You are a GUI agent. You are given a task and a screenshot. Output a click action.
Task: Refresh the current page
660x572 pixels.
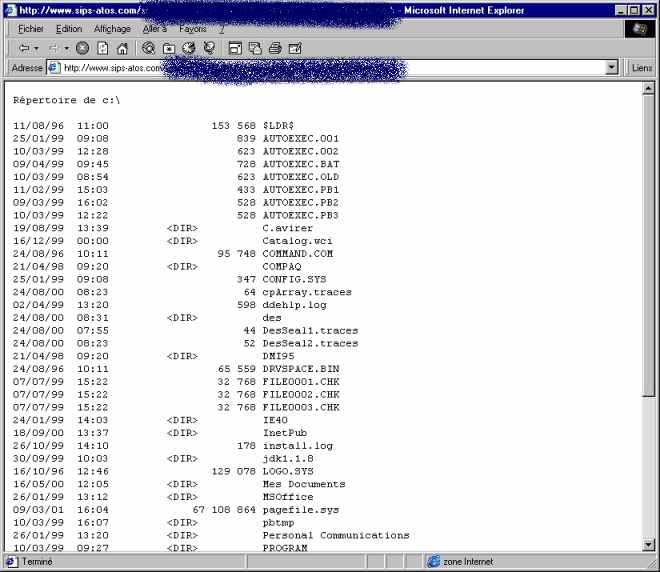coord(102,47)
